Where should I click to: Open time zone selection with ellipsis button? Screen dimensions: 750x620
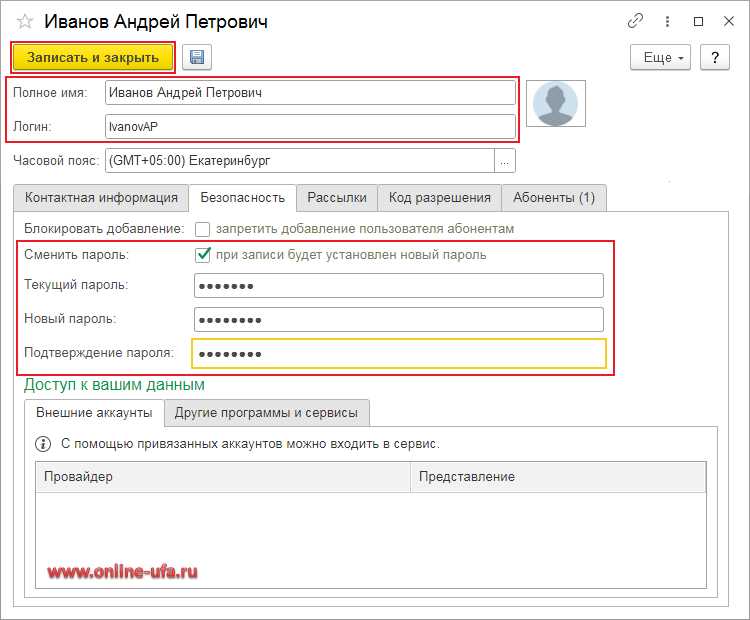pyautogui.click(x=505, y=161)
